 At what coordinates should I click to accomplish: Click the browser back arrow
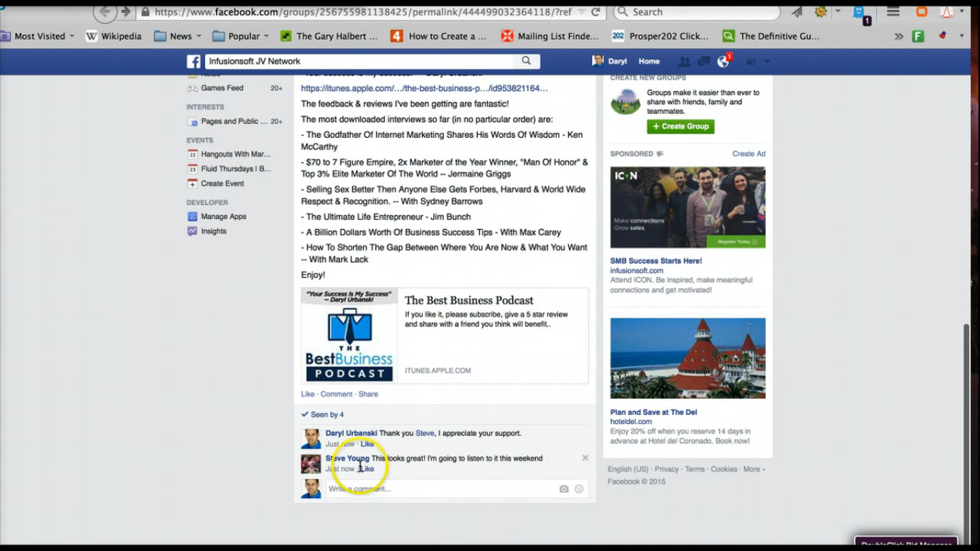[x=105, y=11]
